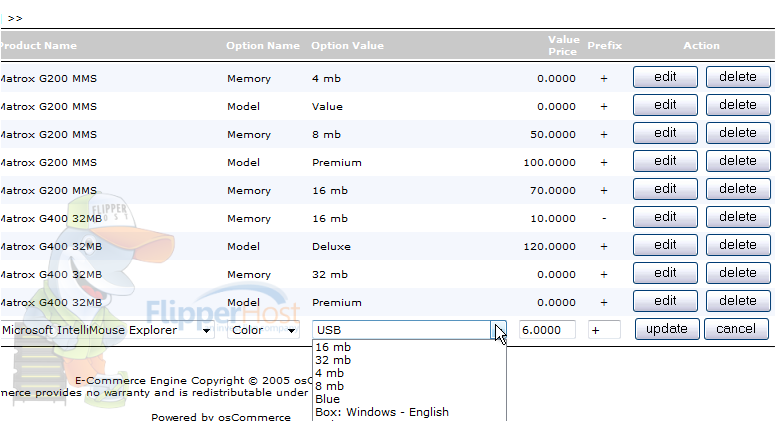The width and height of the screenshot is (776, 422).
Task: Choose 'Blue' from the dropdown list
Action: [328, 399]
